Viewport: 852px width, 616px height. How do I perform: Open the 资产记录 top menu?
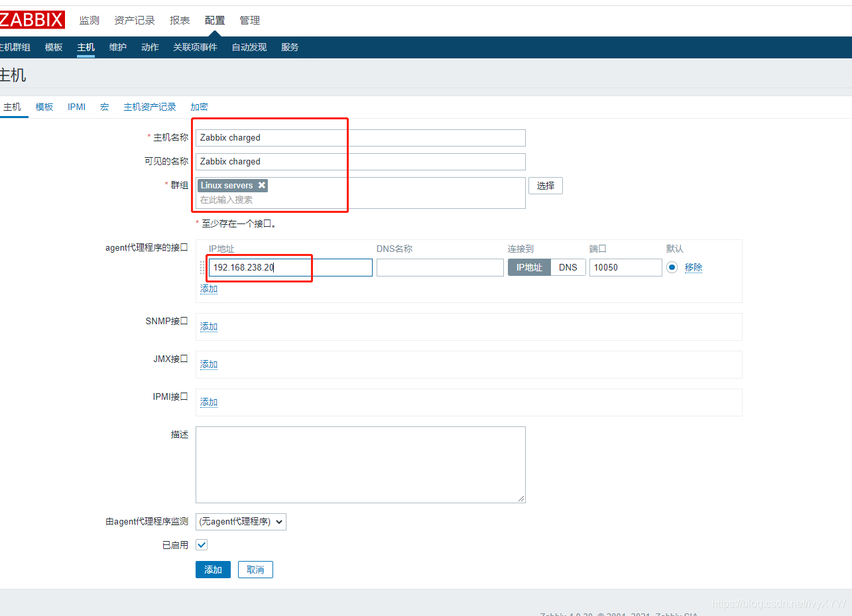135,21
